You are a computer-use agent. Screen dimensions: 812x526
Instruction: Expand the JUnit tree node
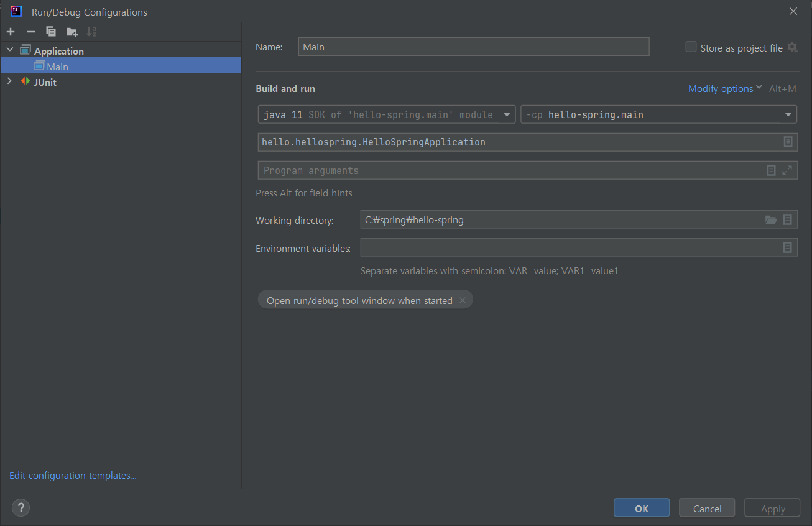[x=9, y=81]
